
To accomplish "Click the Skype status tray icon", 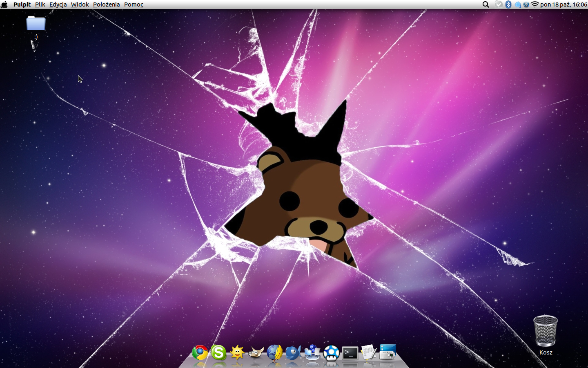I will (499, 4).
